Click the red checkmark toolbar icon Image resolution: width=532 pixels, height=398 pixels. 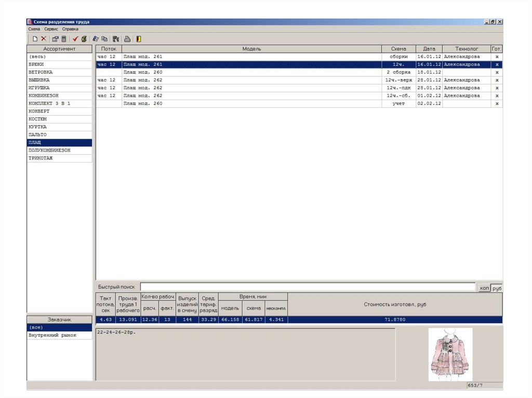75,39
